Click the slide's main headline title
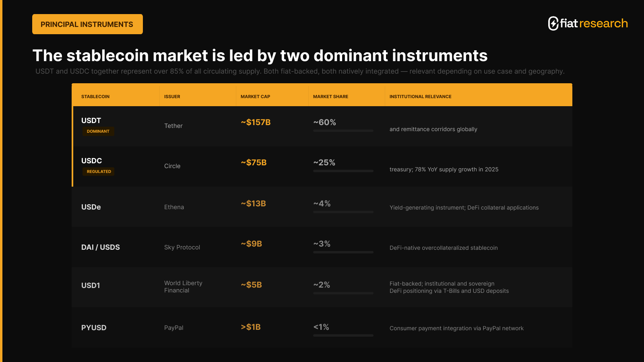 (260, 56)
